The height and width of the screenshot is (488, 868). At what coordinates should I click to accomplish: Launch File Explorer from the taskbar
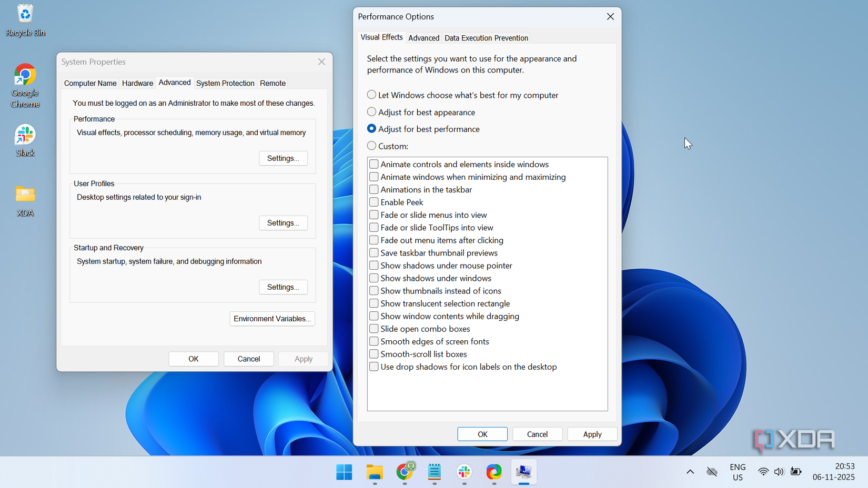coord(374,472)
